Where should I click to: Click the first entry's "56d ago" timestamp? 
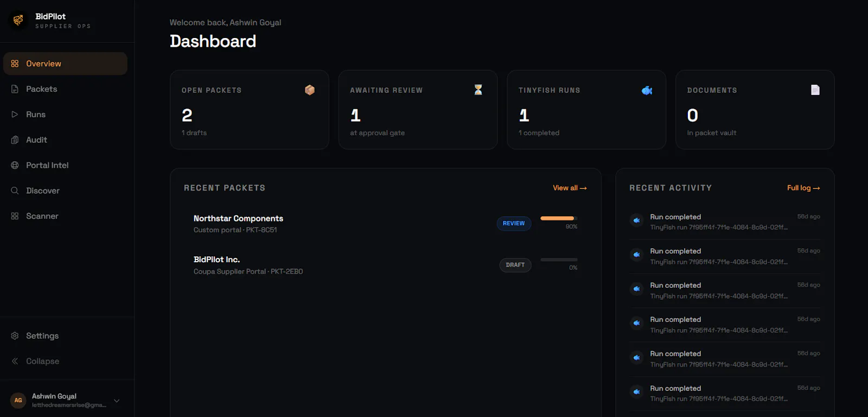[808, 216]
